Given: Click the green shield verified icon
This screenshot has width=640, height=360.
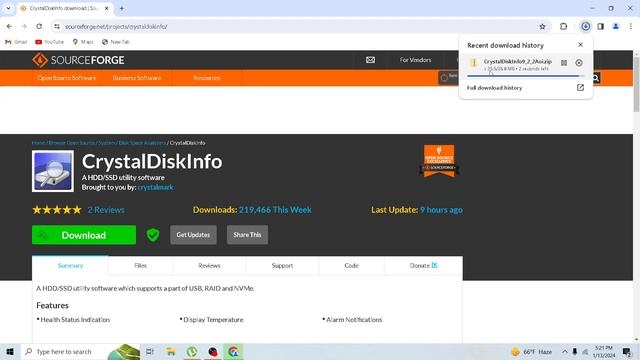Looking at the screenshot, I should point(153,235).
